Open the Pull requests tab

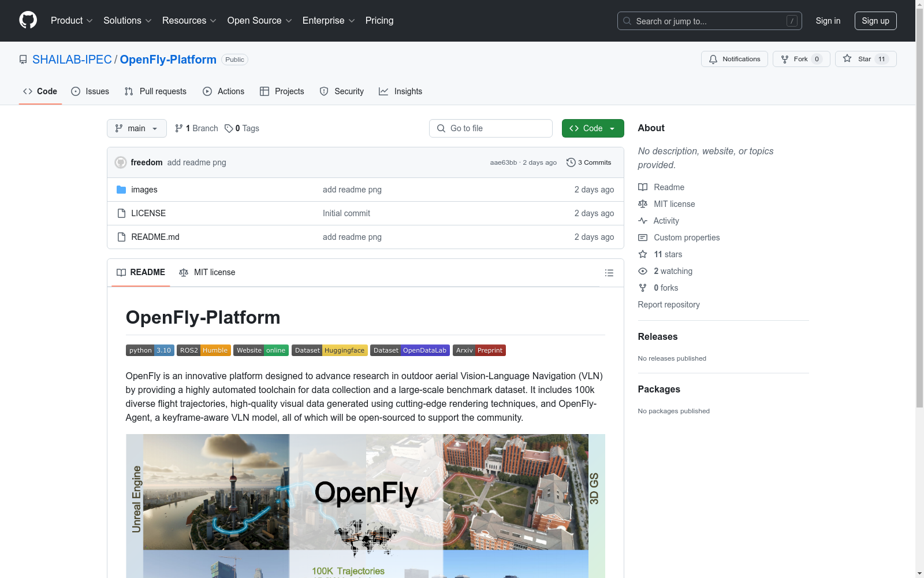[x=155, y=91]
